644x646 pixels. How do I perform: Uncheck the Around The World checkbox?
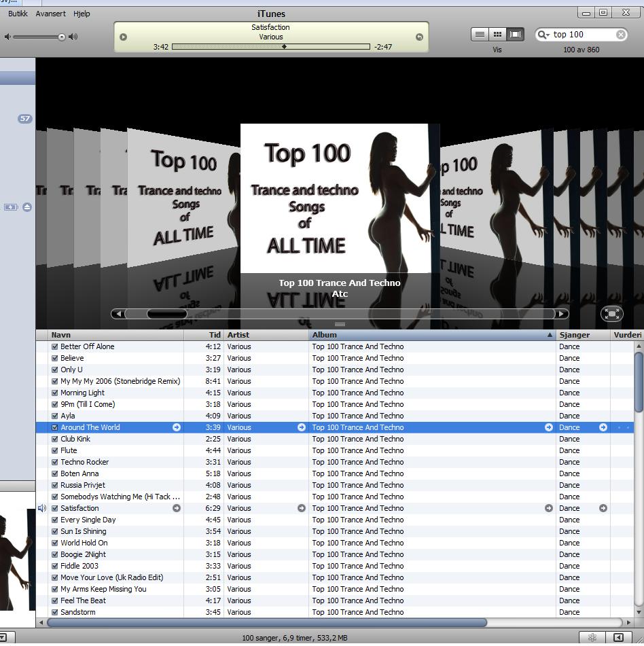coord(55,427)
